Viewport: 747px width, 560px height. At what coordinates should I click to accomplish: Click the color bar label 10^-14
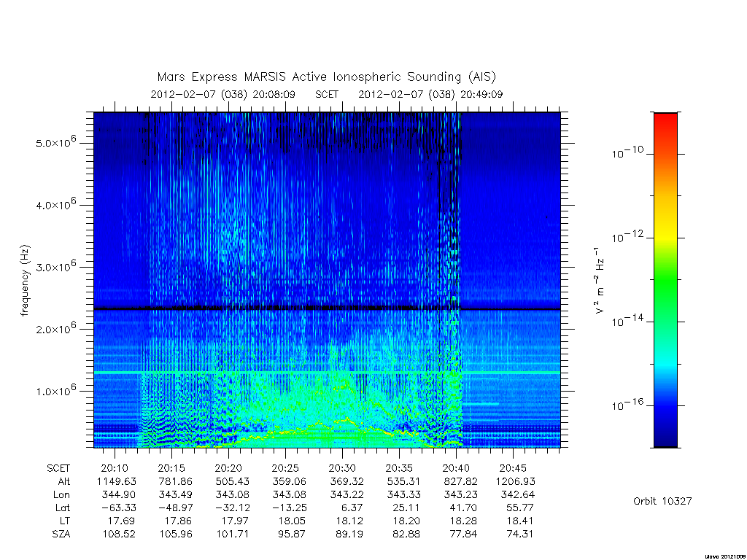(x=627, y=321)
